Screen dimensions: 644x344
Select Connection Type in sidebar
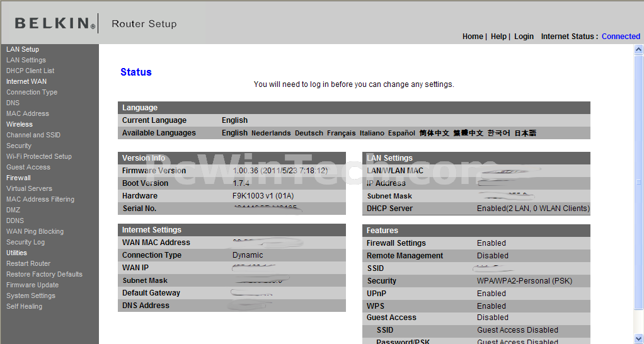click(x=32, y=92)
